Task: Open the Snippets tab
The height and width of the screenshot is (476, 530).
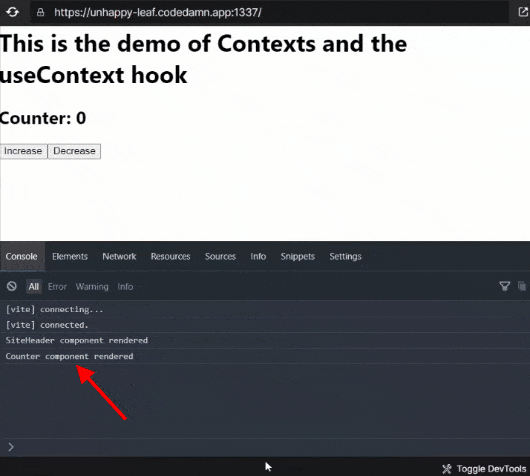Action: click(x=298, y=256)
